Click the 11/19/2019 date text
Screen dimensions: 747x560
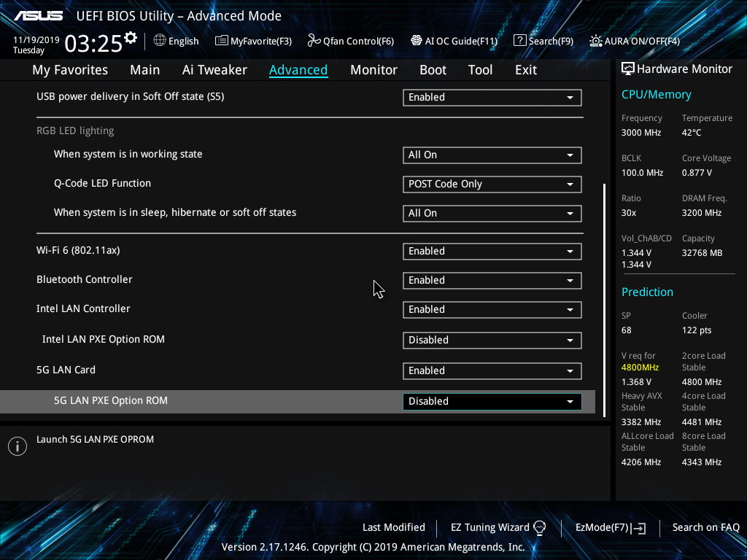(x=36, y=40)
